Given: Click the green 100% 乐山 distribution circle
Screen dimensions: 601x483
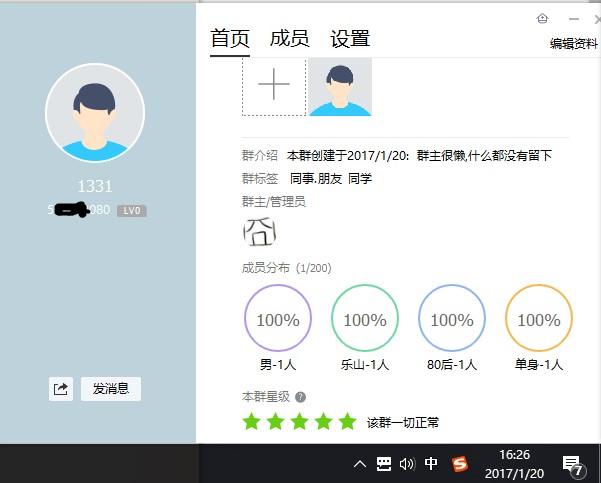Looking at the screenshot, I should coord(365,318).
